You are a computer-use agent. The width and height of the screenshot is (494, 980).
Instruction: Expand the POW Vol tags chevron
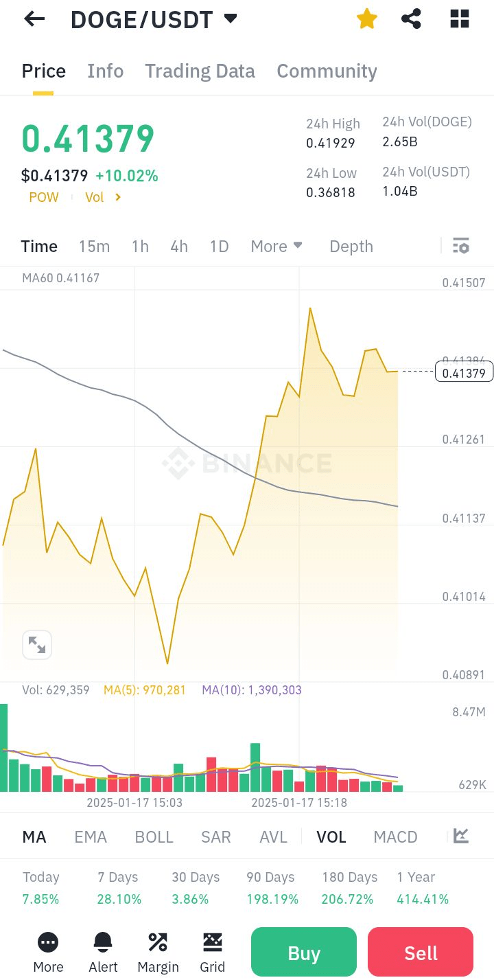pyautogui.click(x=118, y=198)
